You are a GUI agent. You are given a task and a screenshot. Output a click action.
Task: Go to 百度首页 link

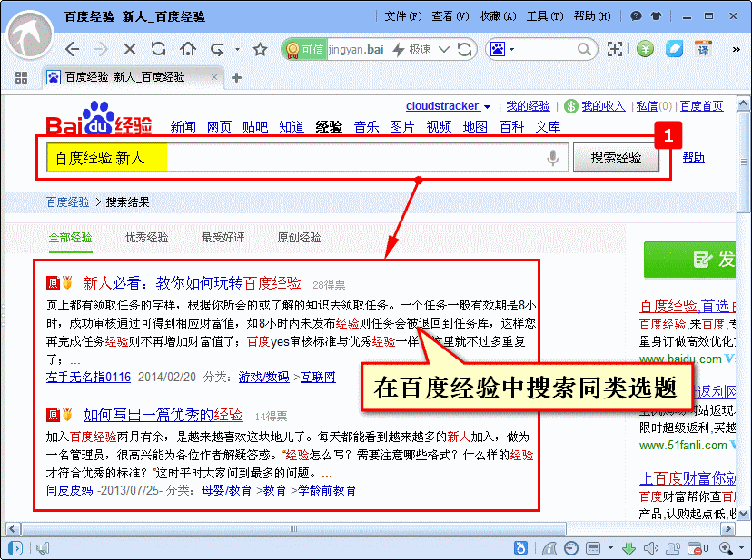click(x=702, y=106)
